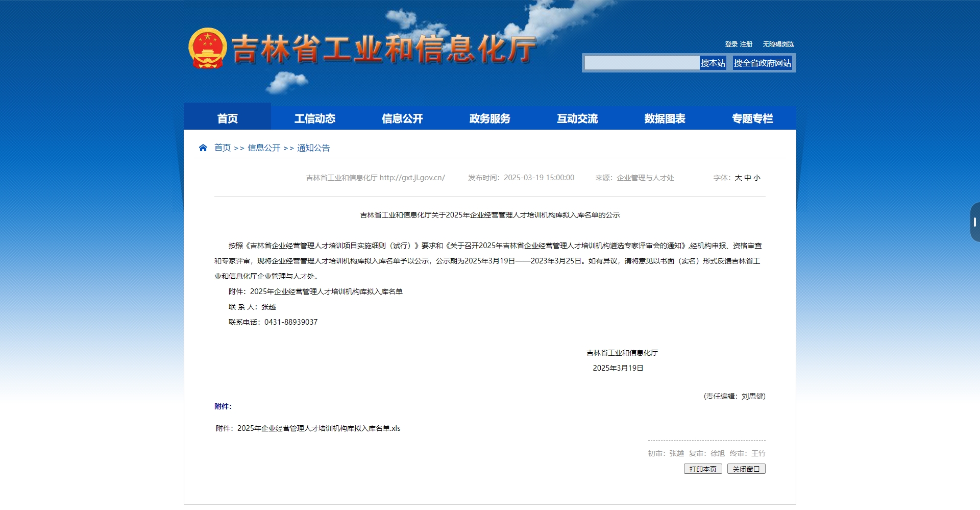Open the 信息公开 navigation tab

402,118
